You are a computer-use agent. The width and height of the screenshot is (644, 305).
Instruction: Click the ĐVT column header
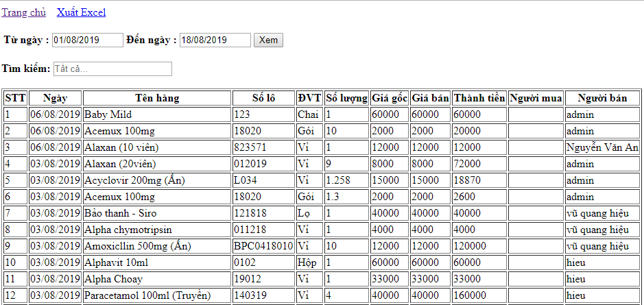tap(310, 98)
